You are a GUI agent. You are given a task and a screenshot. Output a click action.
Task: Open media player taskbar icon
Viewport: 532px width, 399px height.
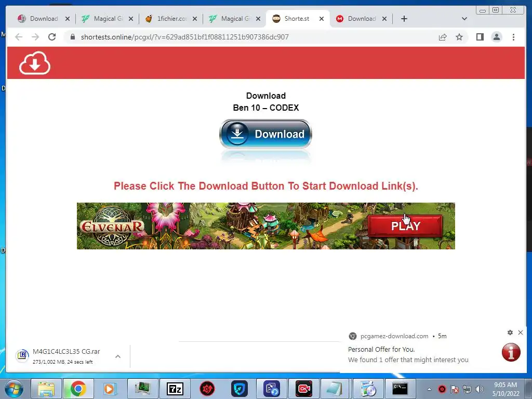(x=110, y=389)
